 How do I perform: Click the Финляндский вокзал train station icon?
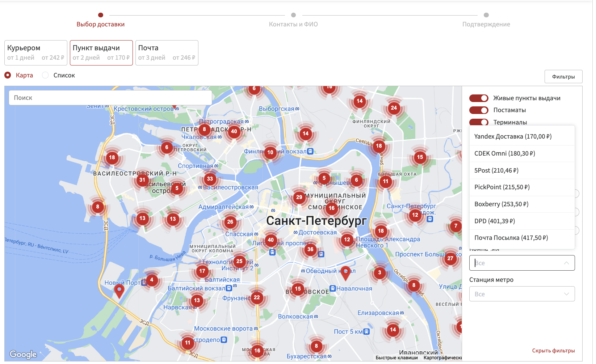coord(310,152)
